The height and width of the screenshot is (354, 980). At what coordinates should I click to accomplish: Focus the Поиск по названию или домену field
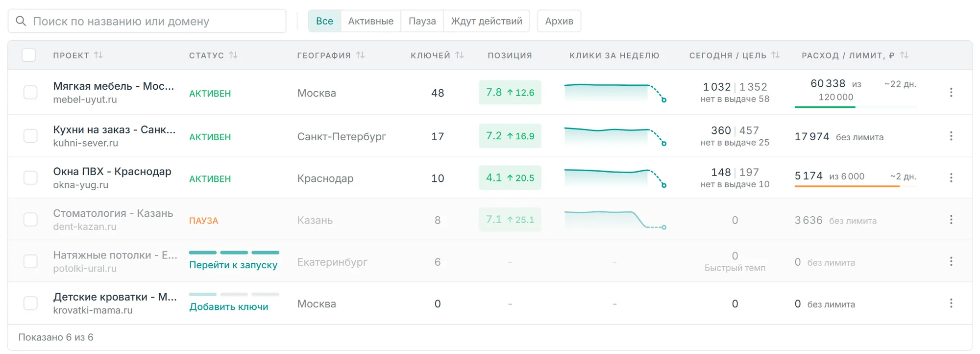click(x=147, y=21)
